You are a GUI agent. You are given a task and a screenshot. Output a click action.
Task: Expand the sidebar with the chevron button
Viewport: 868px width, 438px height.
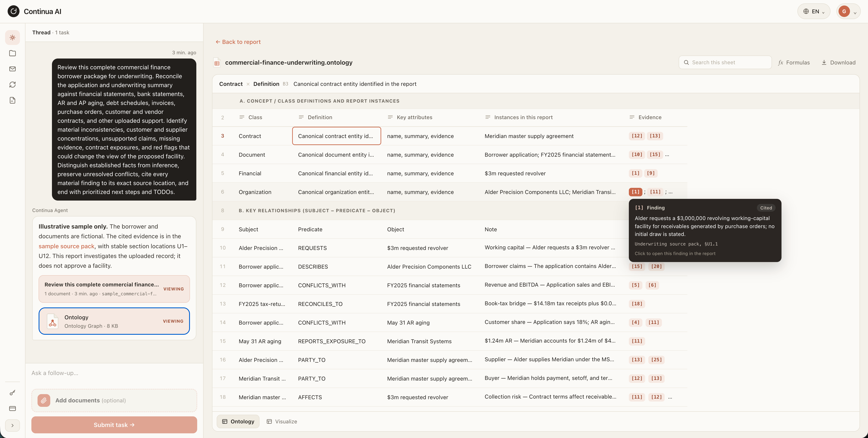pyautogui.click(x=13, y=425)
